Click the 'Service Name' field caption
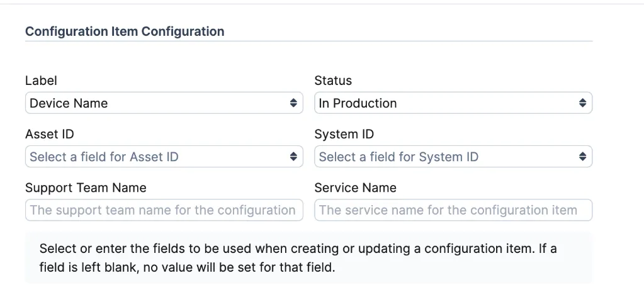 tap(355, 187)
